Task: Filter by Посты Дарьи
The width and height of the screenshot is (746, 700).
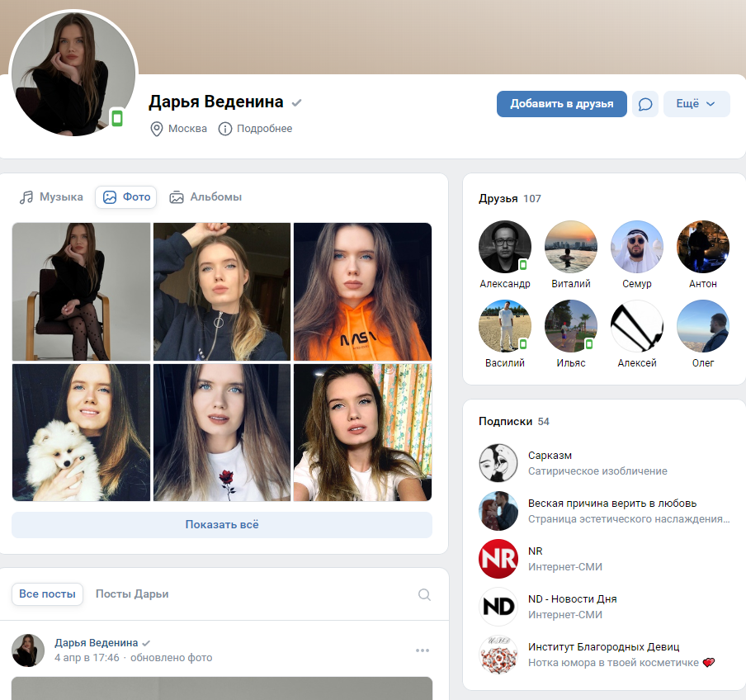Action: 132,594
